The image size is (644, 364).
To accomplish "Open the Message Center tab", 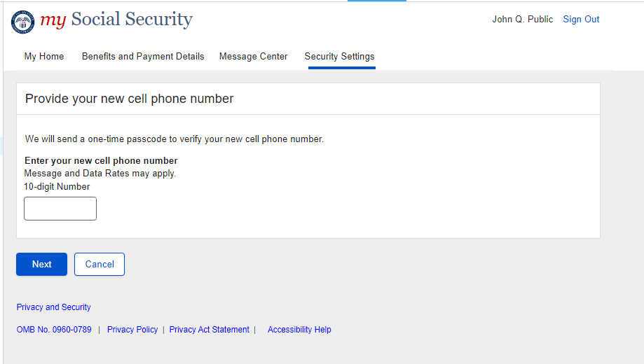I will (x=253, y=57).
